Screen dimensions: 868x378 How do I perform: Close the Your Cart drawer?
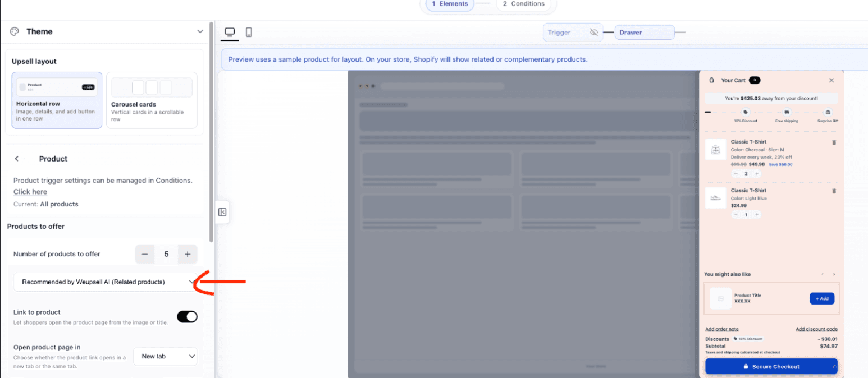[832, 80]
